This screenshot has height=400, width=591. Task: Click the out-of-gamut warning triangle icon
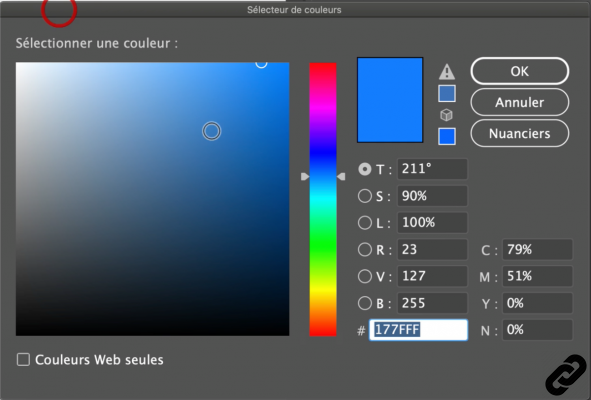coord(447,72)
